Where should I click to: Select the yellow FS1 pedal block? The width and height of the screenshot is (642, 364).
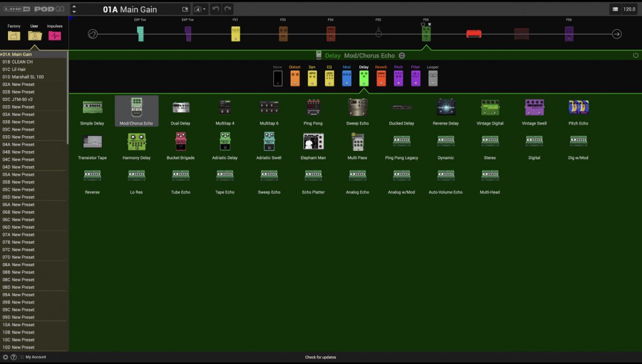point(235,34)
